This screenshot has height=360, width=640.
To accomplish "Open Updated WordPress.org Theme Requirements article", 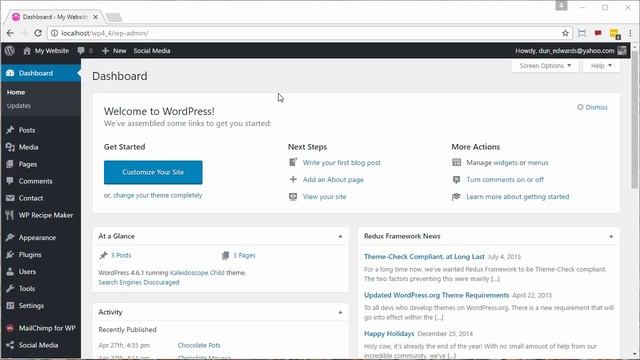I will (x=436, y=295).
